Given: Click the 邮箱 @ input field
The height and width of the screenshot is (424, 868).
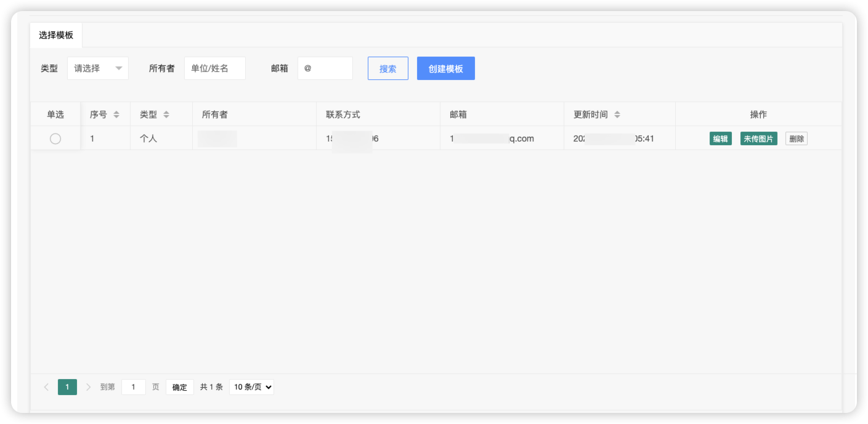Looking at the screenshot, I should click(325, 68).
